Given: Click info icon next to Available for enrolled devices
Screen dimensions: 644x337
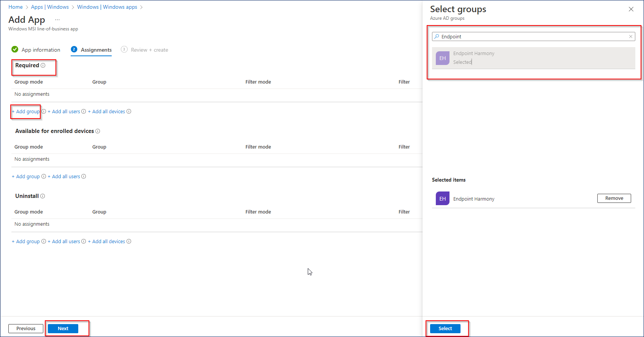Looking at the screenshot, I should pos(98,131).
